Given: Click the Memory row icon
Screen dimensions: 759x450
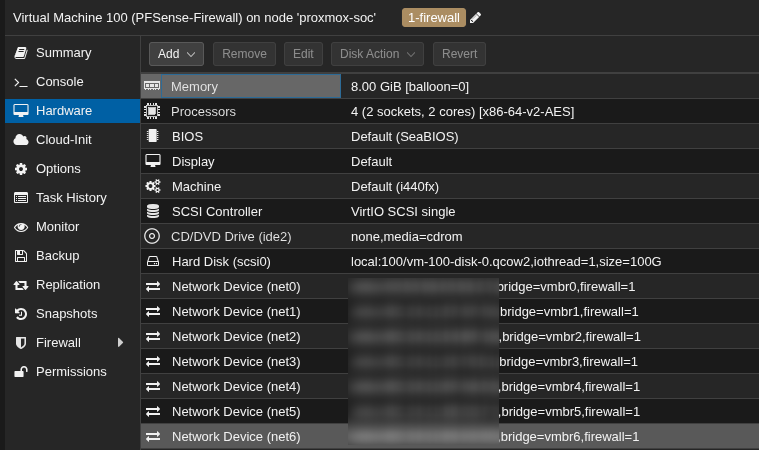Looking at the screenshot, I should (x=152, y=87).
